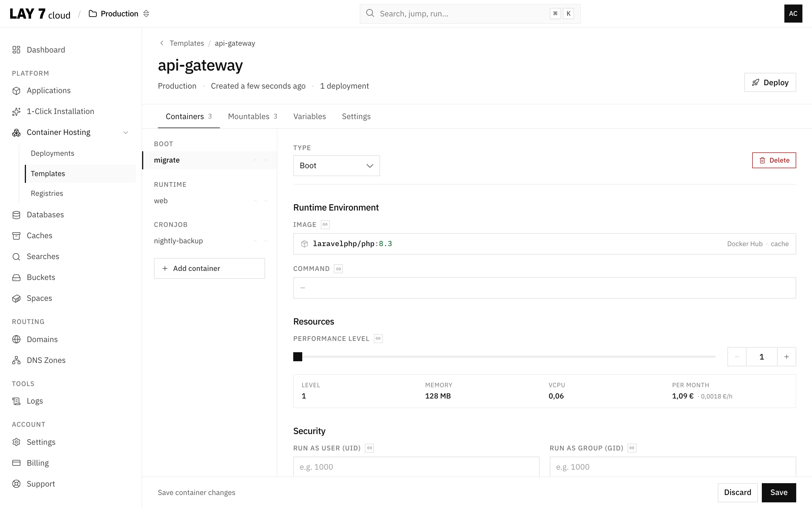Click the laravelphp/php:8.3 image field

coord(544,244)
